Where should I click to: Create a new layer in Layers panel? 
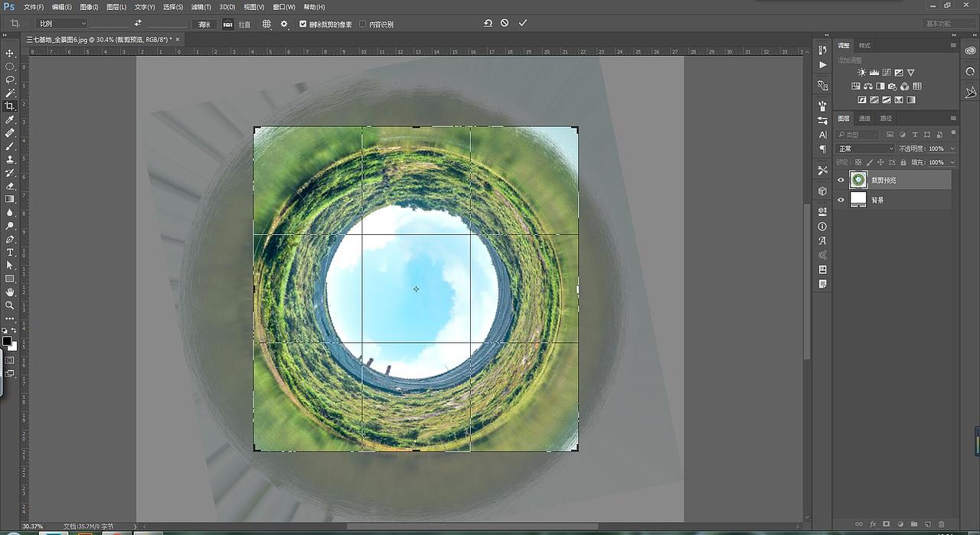[x=927, y=524]
